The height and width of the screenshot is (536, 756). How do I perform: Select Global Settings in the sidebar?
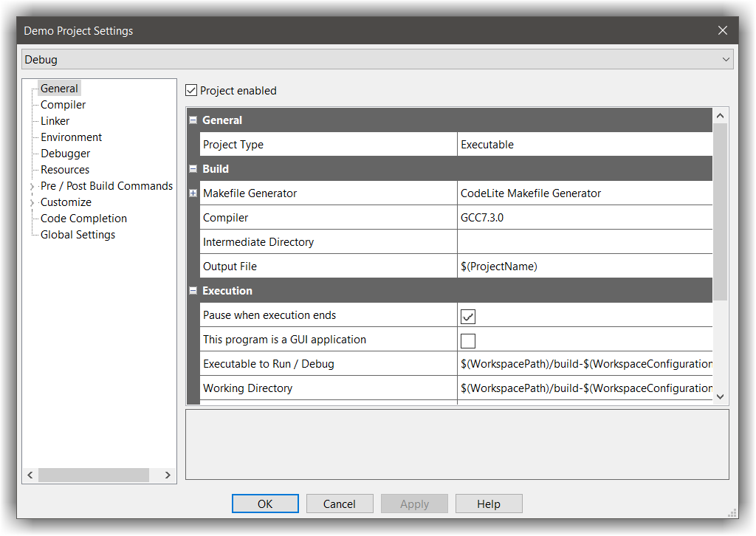pos(77,234)
